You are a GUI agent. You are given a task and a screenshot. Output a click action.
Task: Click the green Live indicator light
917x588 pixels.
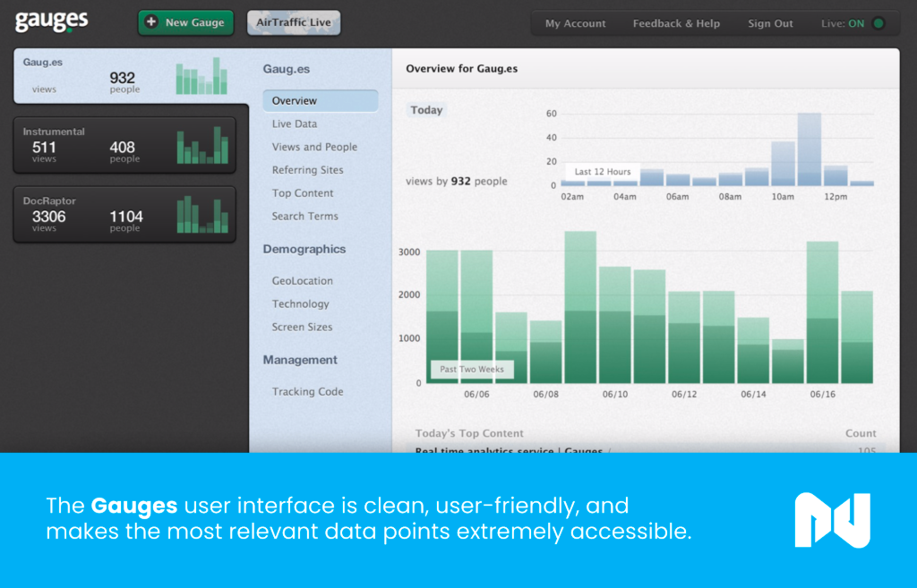coord(878,23)
